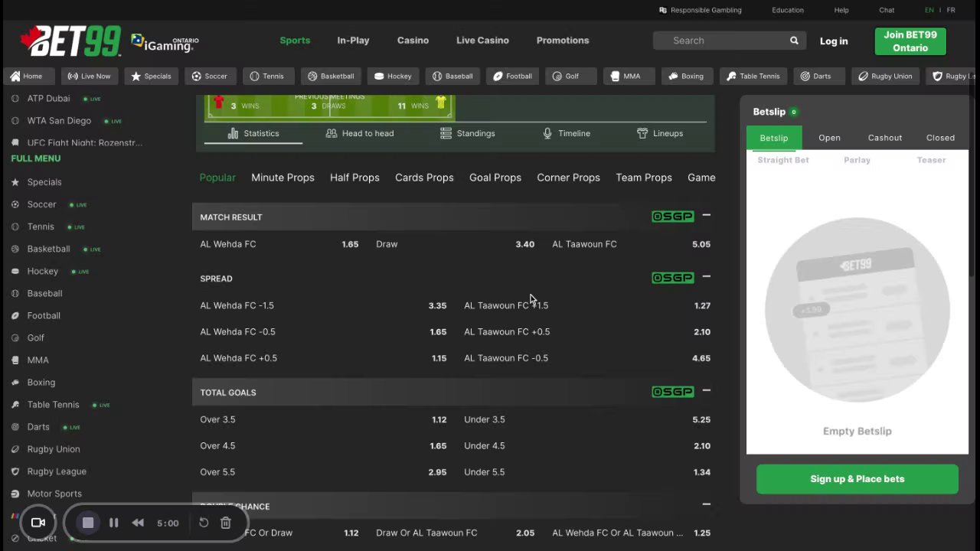The image size is (980, 551).
Task: Open the Cashout tab in Betslip
Action: [885, 138]
